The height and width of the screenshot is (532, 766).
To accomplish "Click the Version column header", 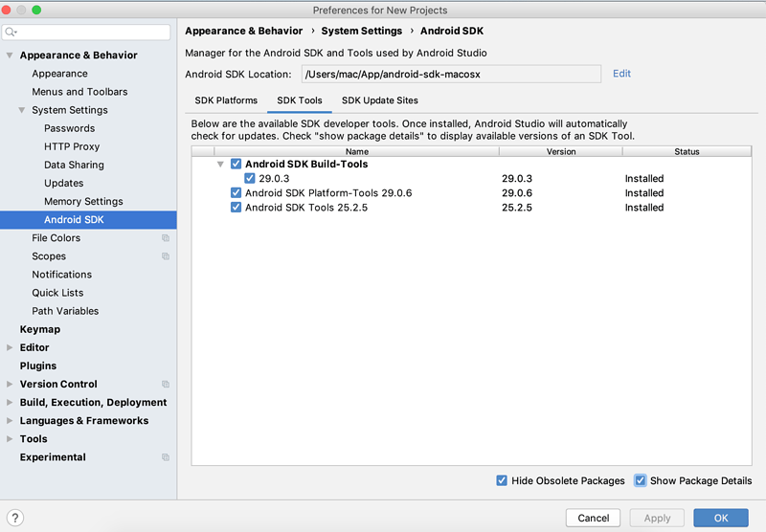I will coord(561,152).
